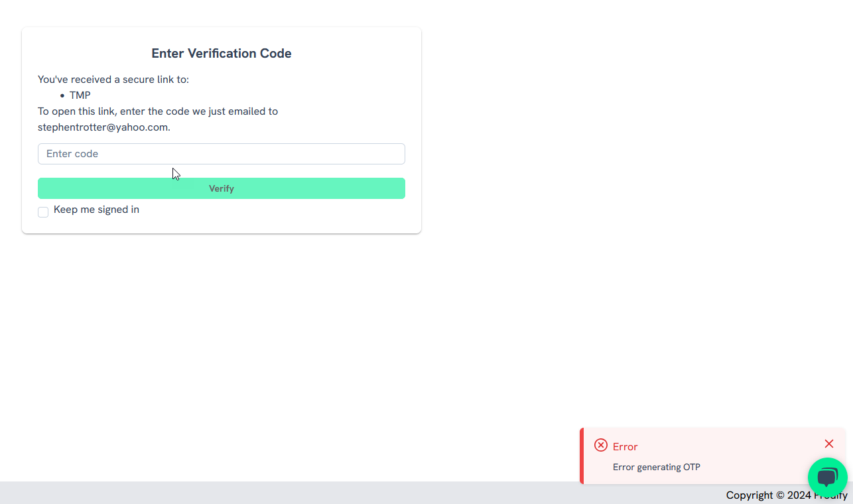
Task: Click the stephentrotter@yahoo.com email address text
Action: click(103, 127)
